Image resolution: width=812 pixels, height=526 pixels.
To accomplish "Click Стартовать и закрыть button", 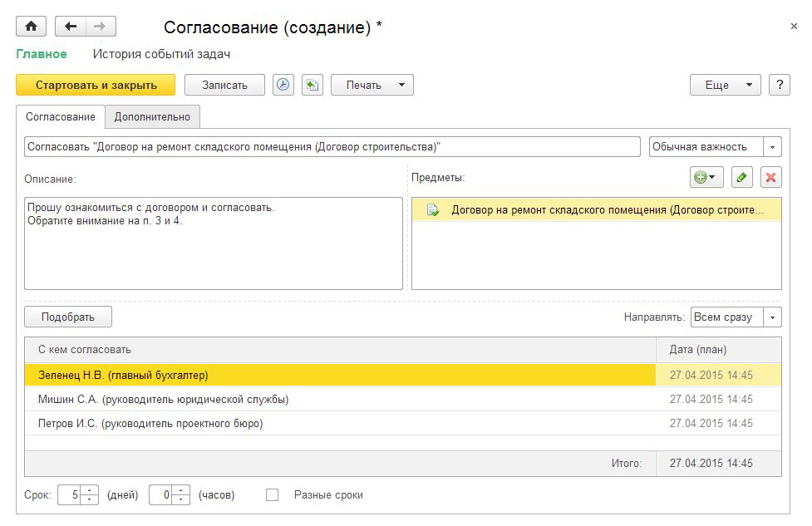I will 96,85.
